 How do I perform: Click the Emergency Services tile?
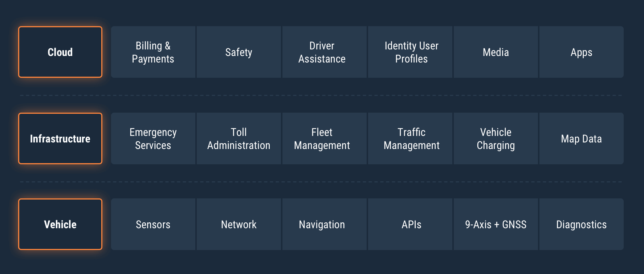[153, 138]
